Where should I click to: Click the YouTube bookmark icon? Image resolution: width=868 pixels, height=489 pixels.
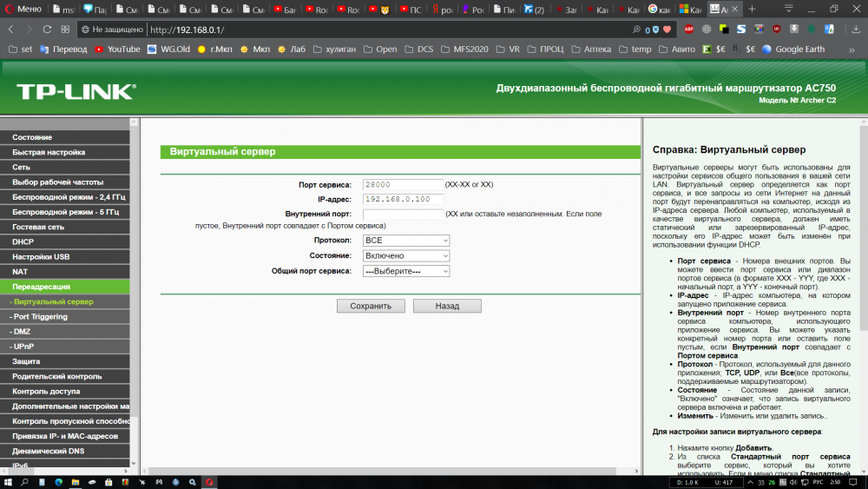(99, 50)
